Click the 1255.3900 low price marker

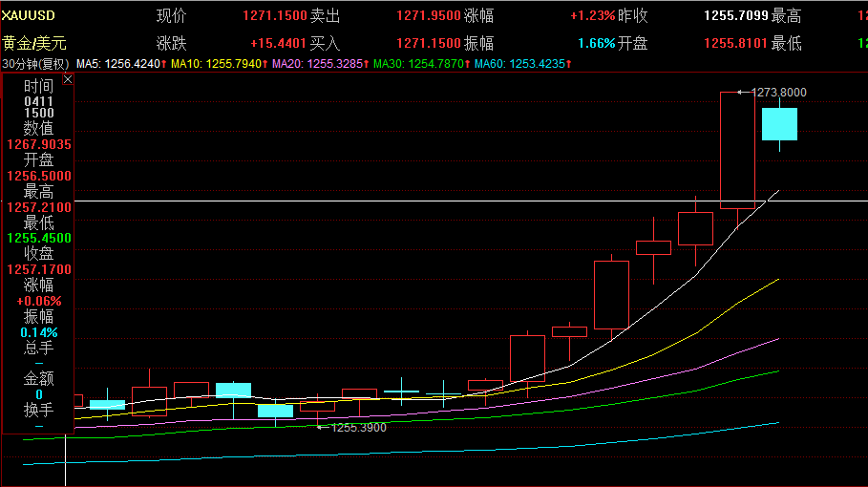click(359, 427)
